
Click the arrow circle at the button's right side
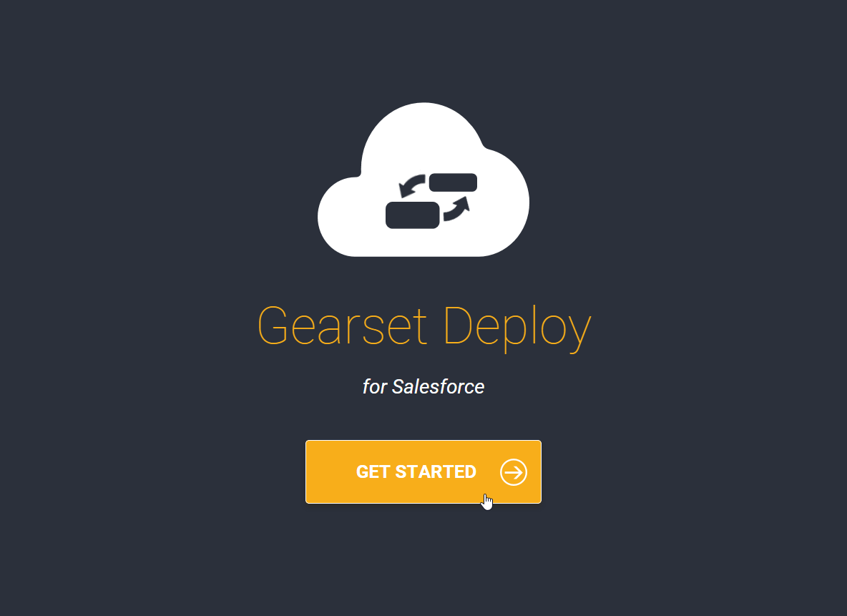pyautogui.click(x=513, y=472)
